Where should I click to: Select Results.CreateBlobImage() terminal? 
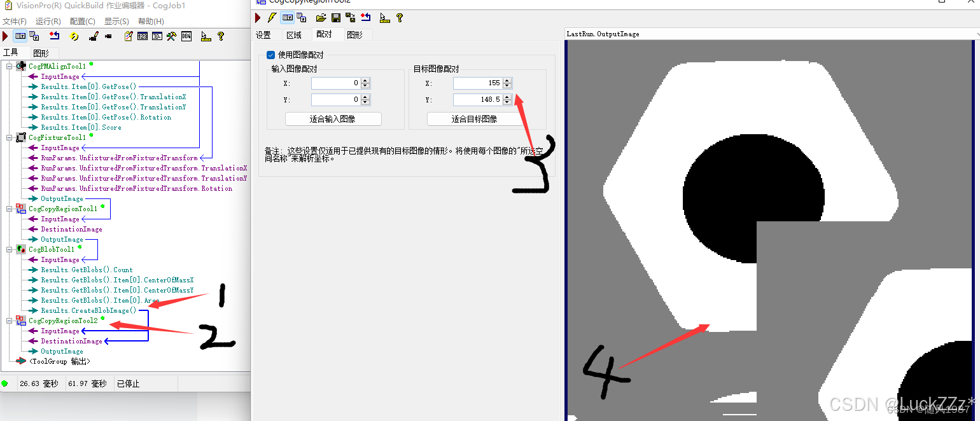88,310
